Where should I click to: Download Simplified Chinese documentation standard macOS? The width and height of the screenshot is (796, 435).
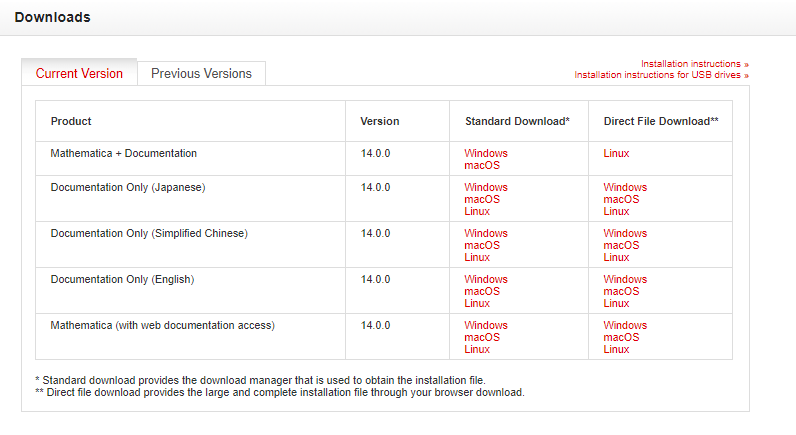pyautogui.click(x=482, y=245)
